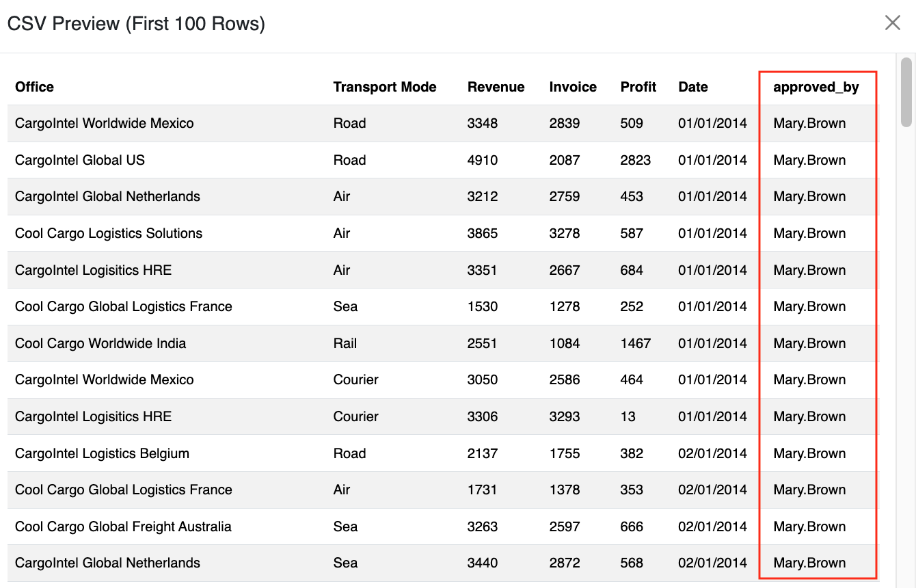Click the Date column header
The image size is (916, 588).
tap(692, 87)
